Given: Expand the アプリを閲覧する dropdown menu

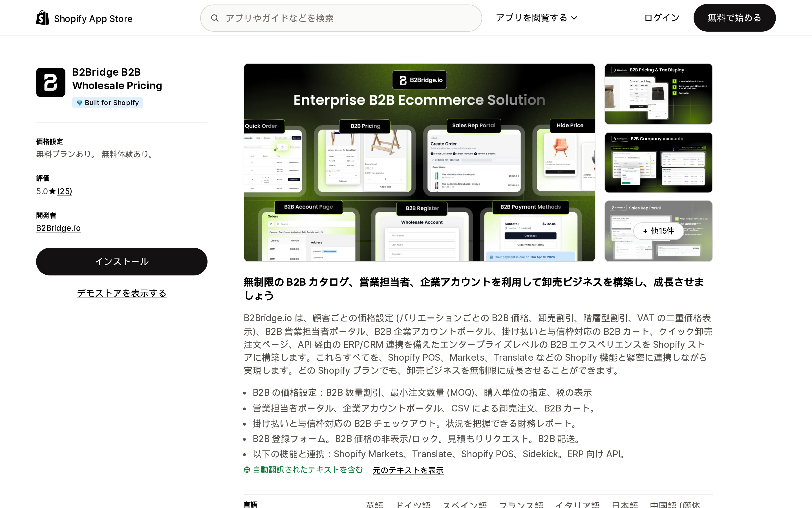Looking at the screenshot, I should click(x=536, y=18).
